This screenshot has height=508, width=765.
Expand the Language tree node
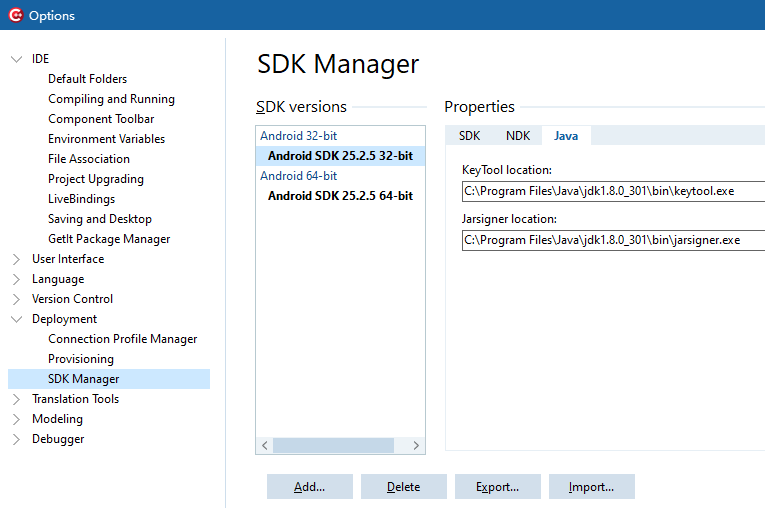point(16,279)
